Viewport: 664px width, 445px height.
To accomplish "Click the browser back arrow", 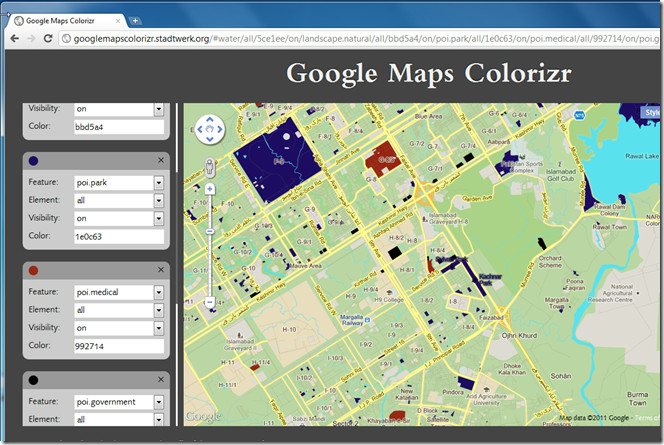I will click(x=15, y=39).
